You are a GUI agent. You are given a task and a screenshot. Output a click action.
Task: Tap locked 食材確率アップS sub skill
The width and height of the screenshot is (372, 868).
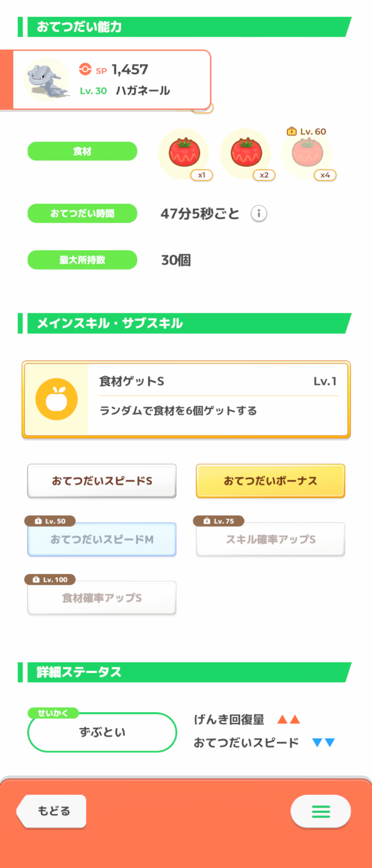click(102, 598)
